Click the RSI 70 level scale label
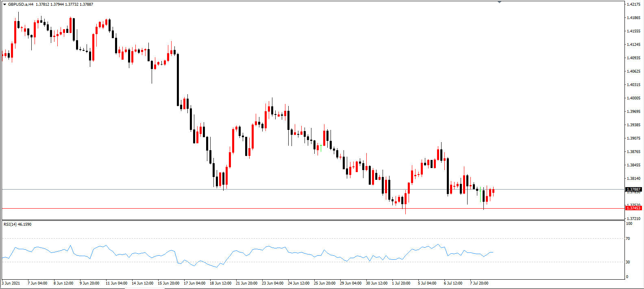Viewport: 644px width, 289px height. (x=628, y=239)
